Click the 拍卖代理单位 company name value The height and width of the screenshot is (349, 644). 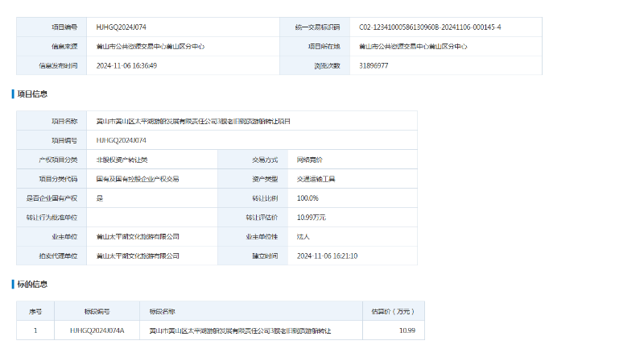pos(138,256)
